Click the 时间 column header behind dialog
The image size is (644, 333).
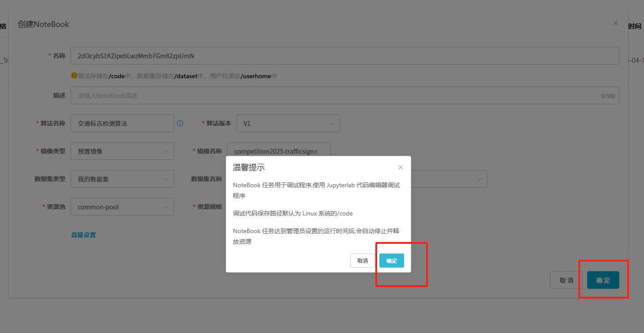point(634,26)
